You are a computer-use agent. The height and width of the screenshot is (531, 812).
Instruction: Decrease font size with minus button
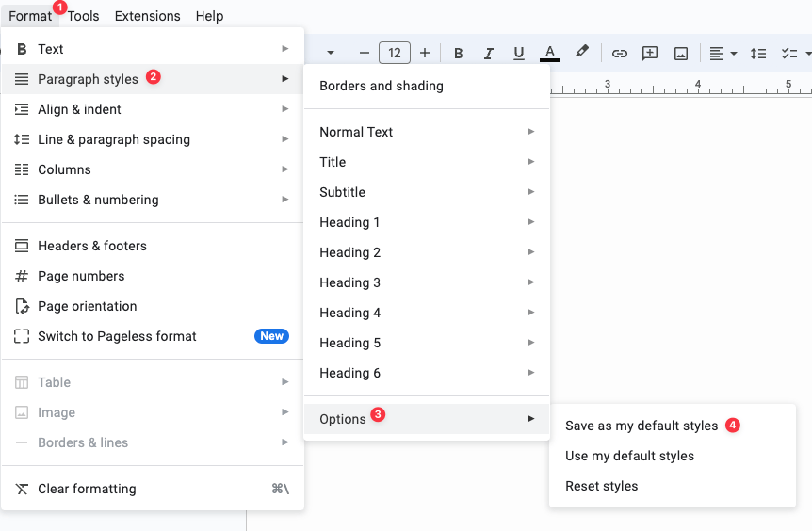[364, 54]
